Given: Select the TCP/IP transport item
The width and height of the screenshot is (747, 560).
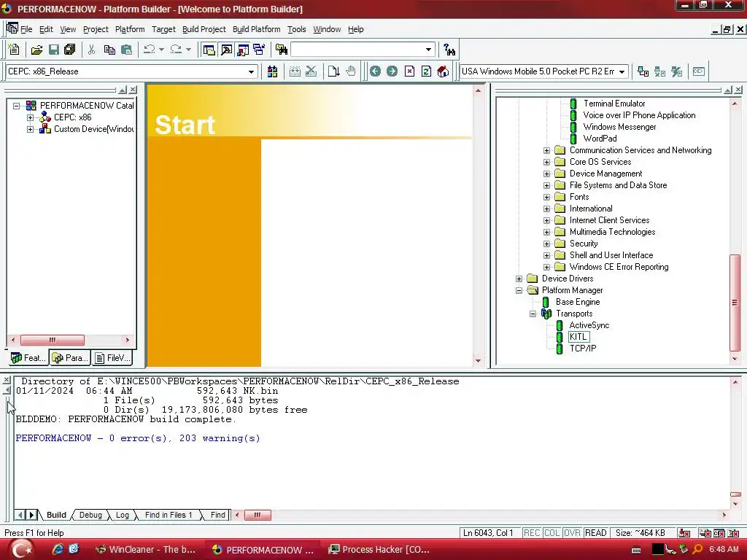Looking at the screenshot, I should 583,349.
